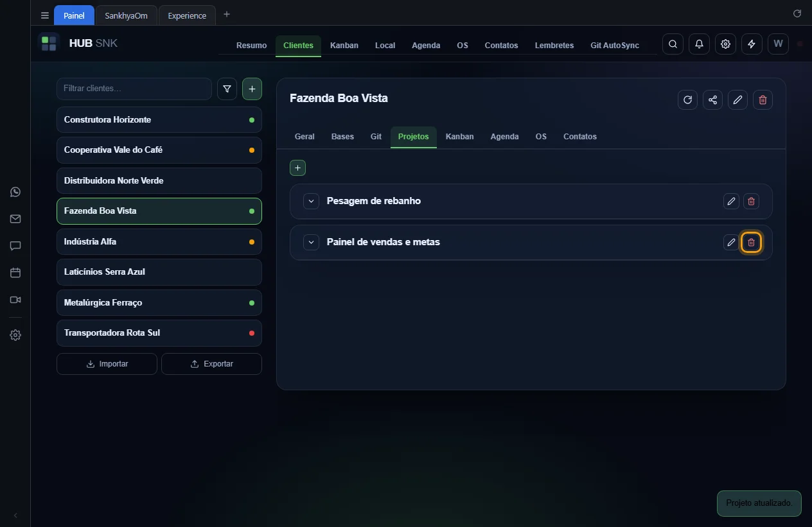Share the Fazenda Boa Vista client
The height and width of the screenshot is (527, 812).
[x=712, y=99]
